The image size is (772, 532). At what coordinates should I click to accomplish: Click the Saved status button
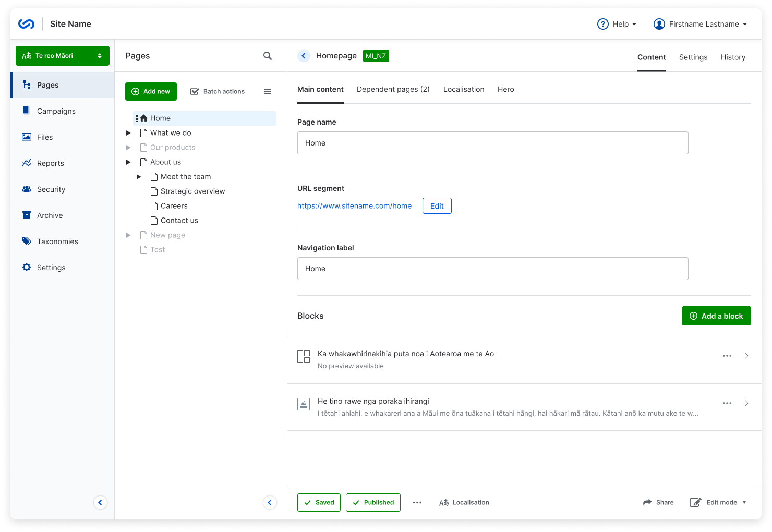click(x=319, y=502)
